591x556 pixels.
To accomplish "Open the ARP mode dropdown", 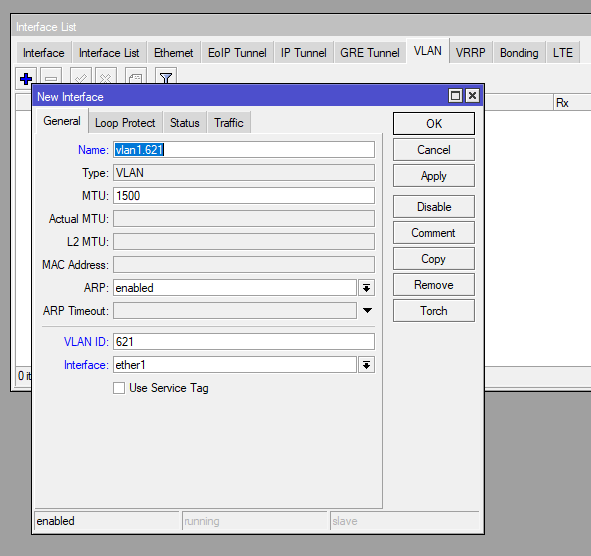I will pos(366,288).
